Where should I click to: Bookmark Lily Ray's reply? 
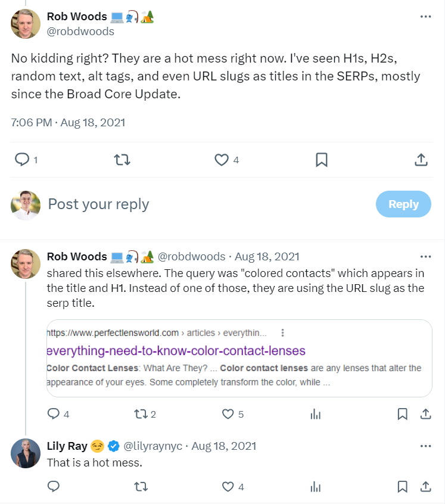pyautogui.click(x=402, y=487)
